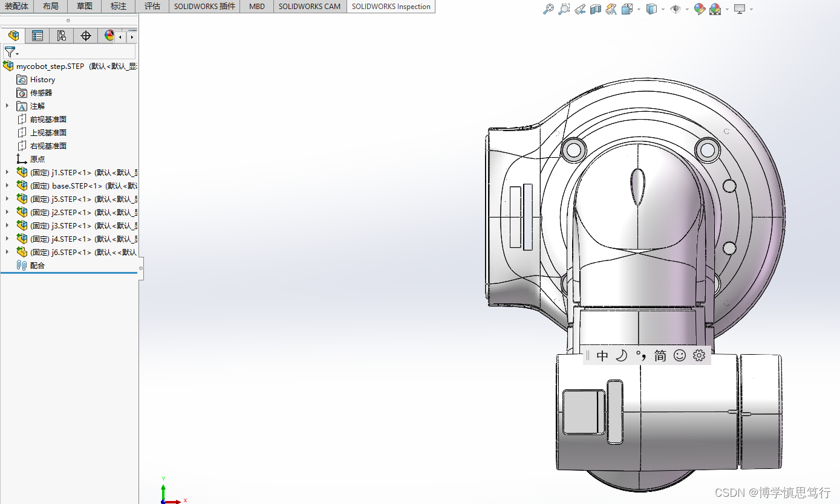Click the Apply Scene icon
Screen dimensions: 840x504
(715, 9)
